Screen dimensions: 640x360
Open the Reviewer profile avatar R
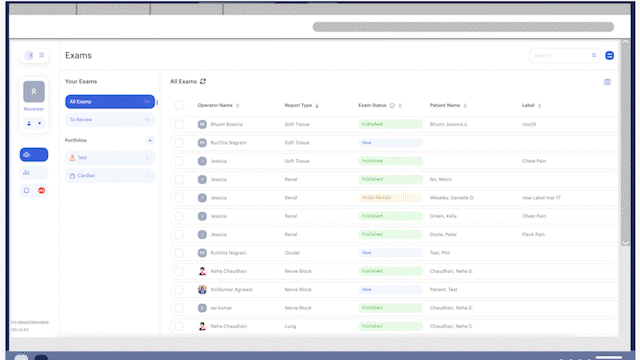tap(34, 91)
